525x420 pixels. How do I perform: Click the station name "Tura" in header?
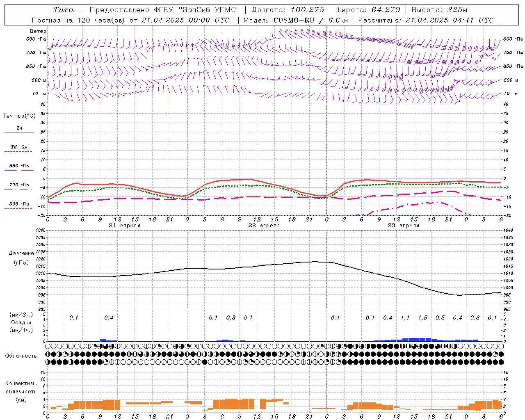pyautogui.click(x=64, y=10)
